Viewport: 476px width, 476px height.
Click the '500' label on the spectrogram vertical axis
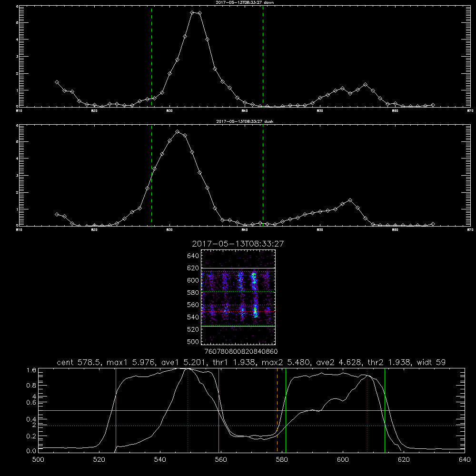(193, 341)
